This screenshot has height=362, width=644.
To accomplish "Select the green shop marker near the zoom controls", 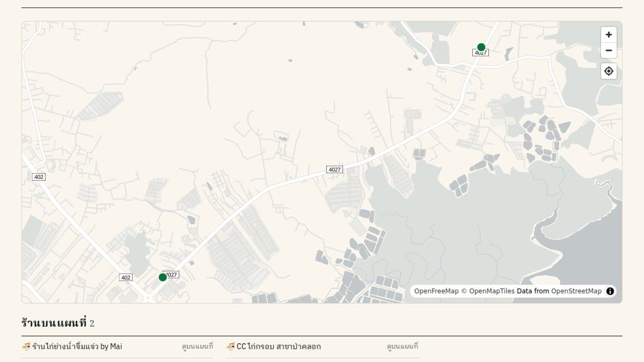I will 481,47.
